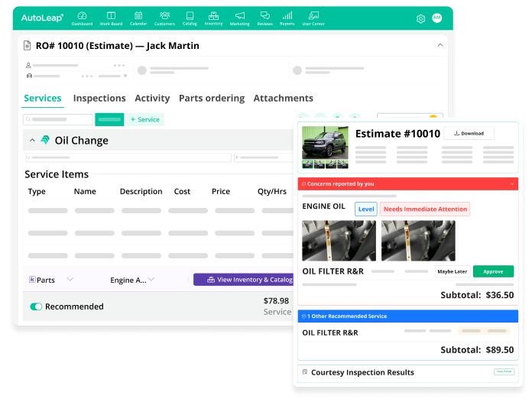Click View Inventory & Catalog button
This screenshot has height=399, width=532.
point(244,280)
